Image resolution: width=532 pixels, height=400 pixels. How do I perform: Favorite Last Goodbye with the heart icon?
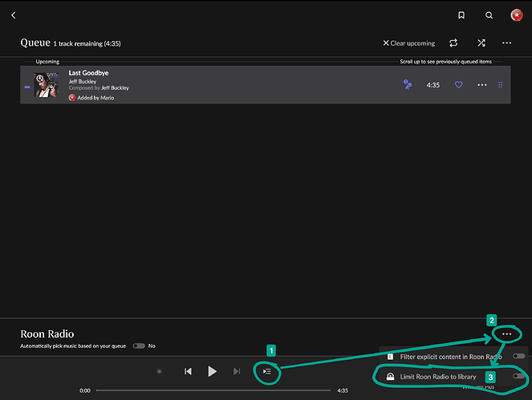tap(458, 85)
